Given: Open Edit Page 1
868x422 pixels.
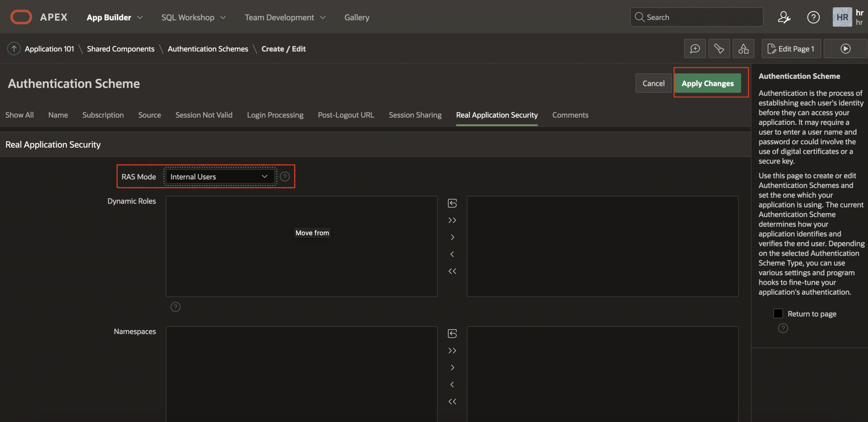Looking at the screenshot, I should click(791, 48).
